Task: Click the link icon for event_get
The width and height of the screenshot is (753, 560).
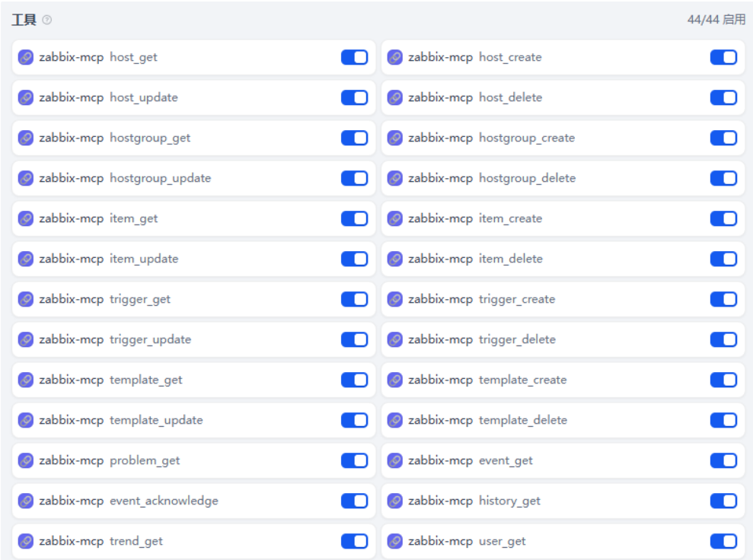Action: pyautogui.click(x=394, y=460)
